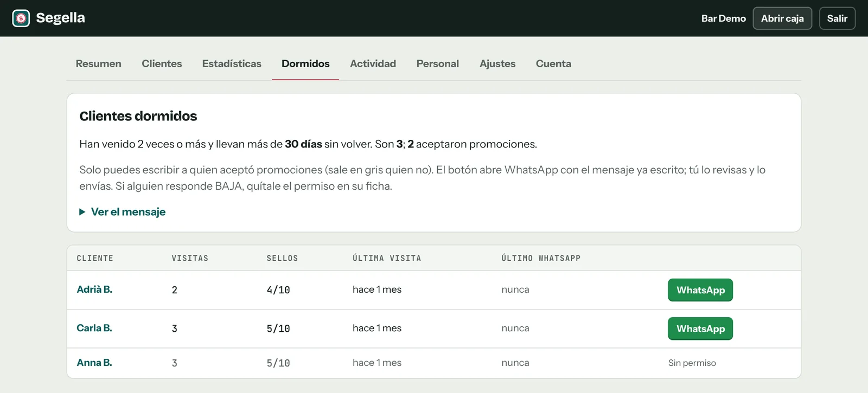Open client Anna B. profile link

pos(94,363)
